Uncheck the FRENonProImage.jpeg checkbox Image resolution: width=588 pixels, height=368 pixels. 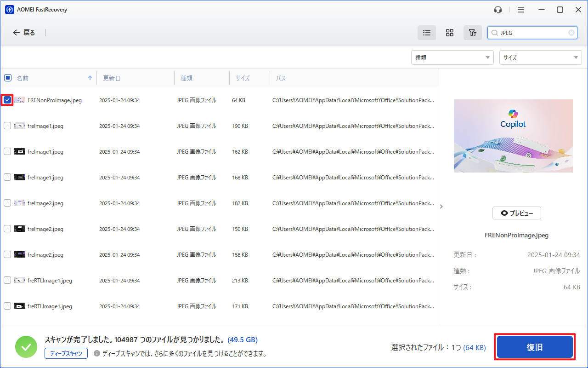pyautogui.click(x=7, y=100)
